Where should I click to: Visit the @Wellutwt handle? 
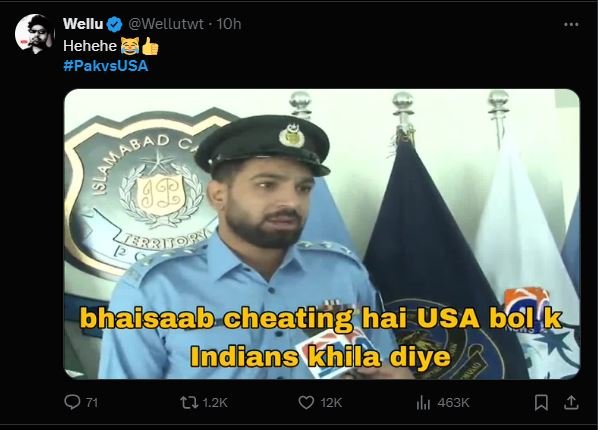click(166, 24)
